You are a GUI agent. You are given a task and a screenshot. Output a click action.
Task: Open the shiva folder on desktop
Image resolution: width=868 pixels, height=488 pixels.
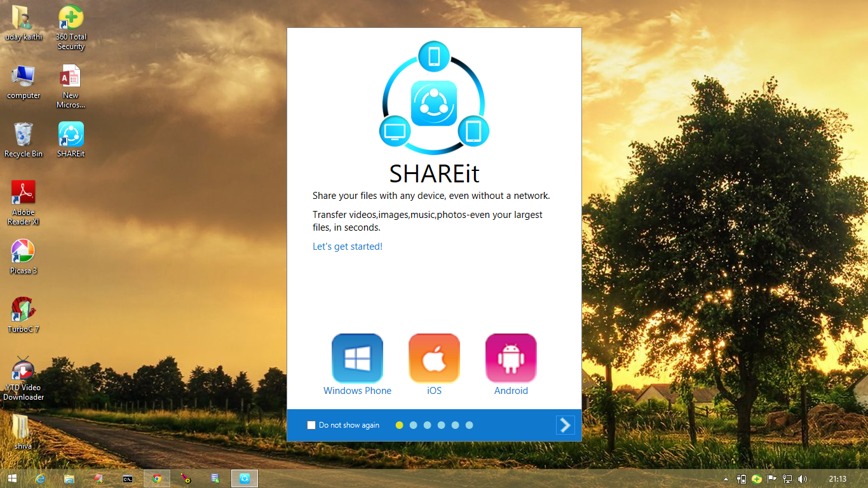coord(23,432)
